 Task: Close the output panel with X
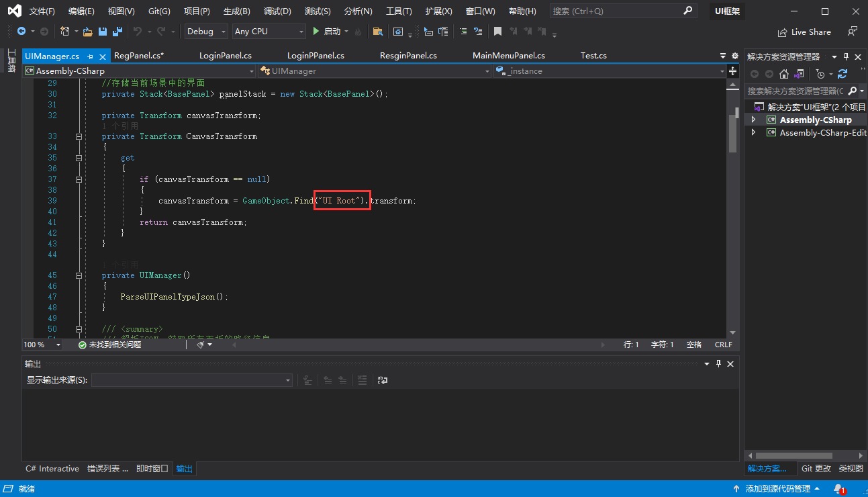coord(730,363)
